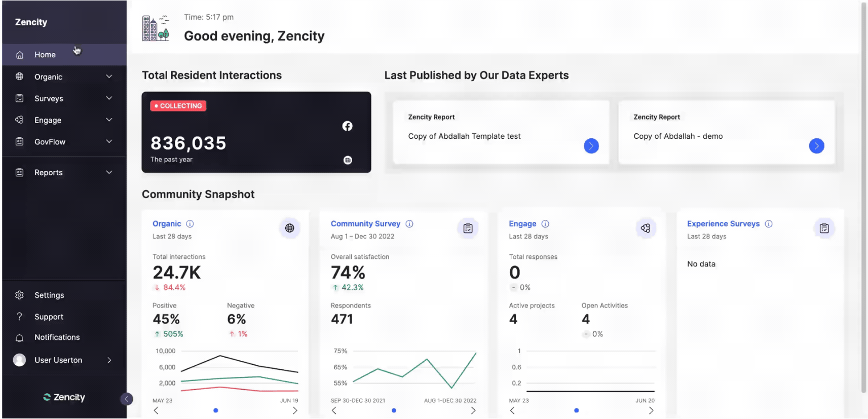Click the Reports icon in sidebar

pyautogui.click(x=19, y=172)
